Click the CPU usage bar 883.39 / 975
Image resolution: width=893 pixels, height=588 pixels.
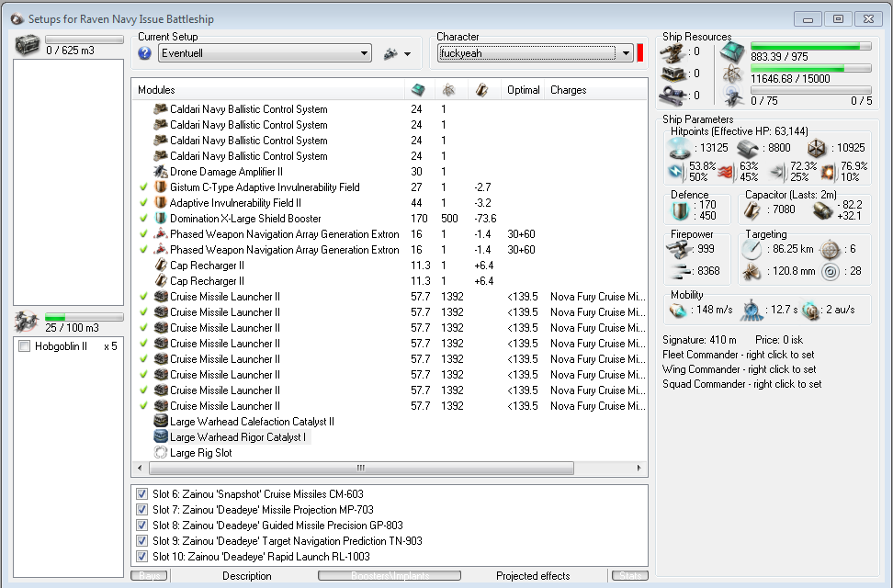coord(811,46)
